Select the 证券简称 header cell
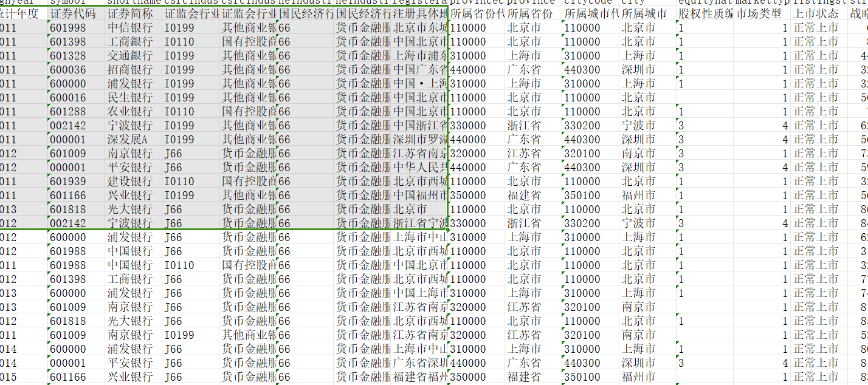 coord(133,13)
